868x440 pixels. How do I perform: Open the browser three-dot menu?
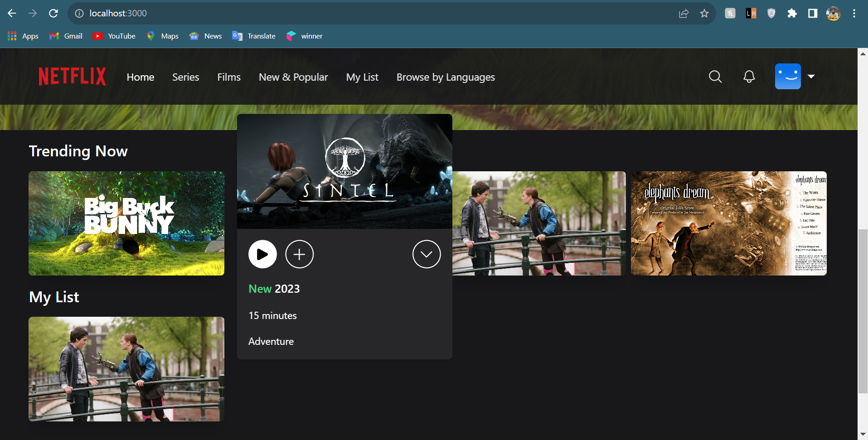[854, 13]
